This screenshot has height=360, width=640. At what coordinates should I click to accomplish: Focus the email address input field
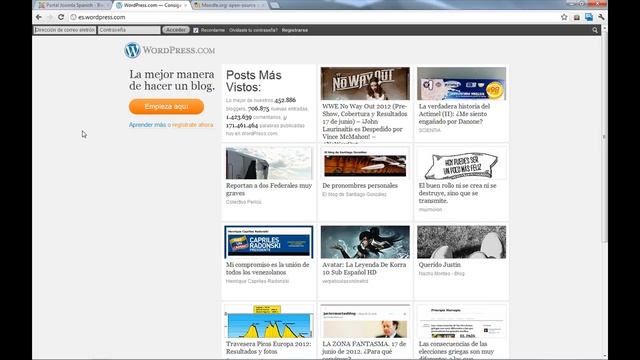pos(65,30)
